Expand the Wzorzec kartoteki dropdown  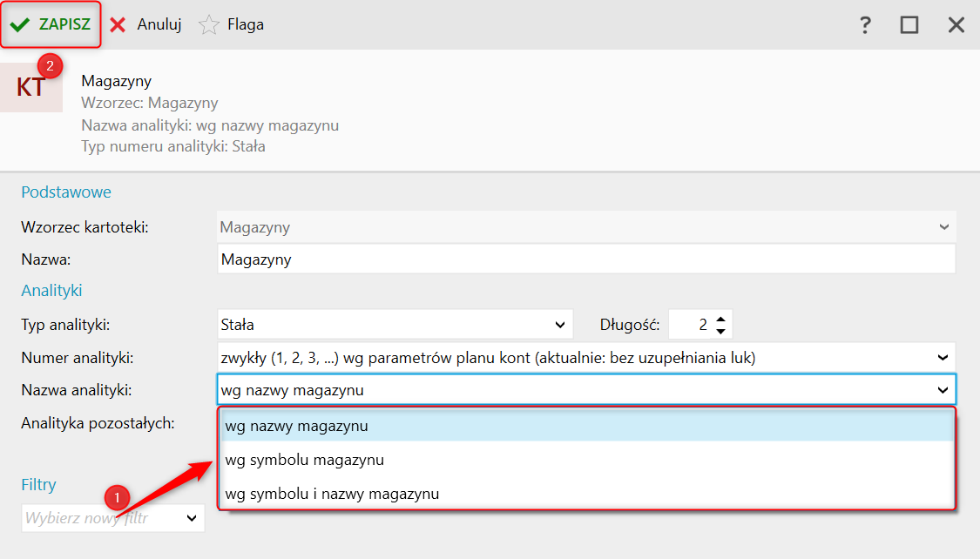(x=943, y=227)
